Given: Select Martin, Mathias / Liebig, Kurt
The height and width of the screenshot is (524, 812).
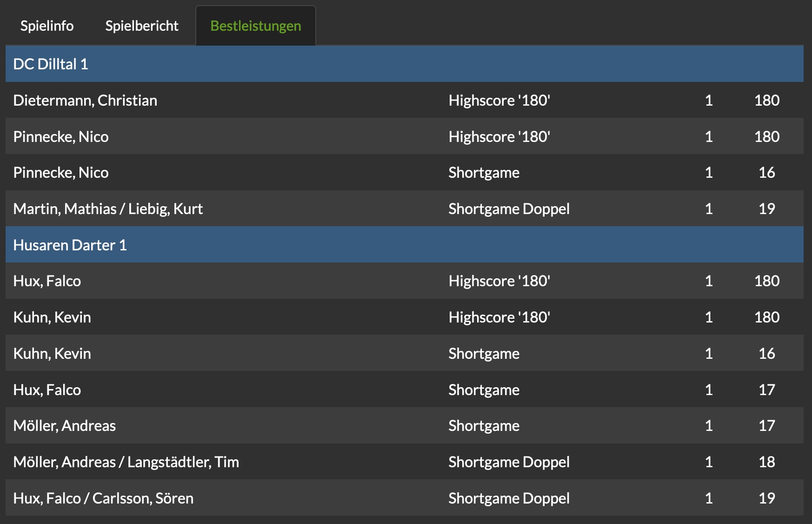Looking at the screenshot, I should [108, 209].
